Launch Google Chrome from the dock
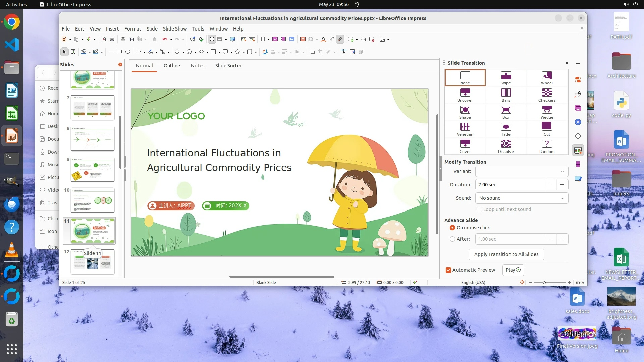644x362 pixels. tap(12, 22)
